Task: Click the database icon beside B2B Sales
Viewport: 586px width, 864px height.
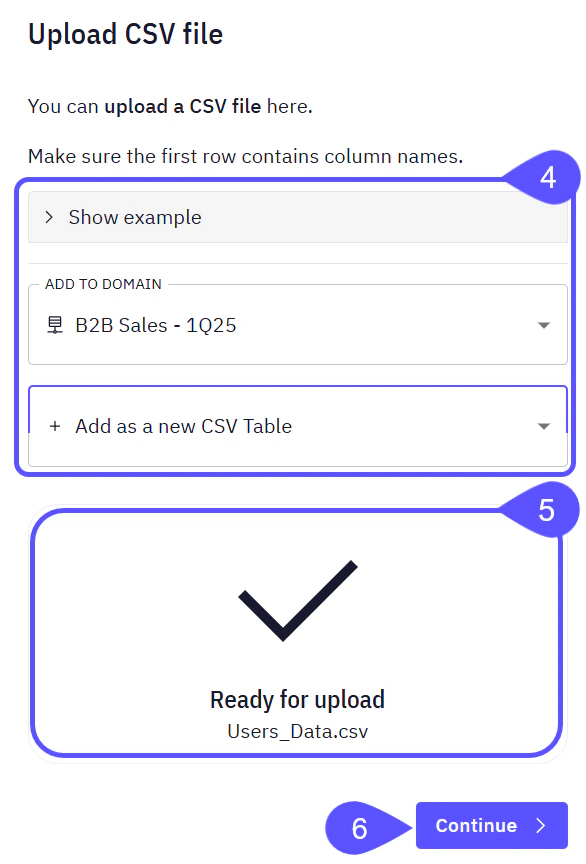Action: pos(57,325)
